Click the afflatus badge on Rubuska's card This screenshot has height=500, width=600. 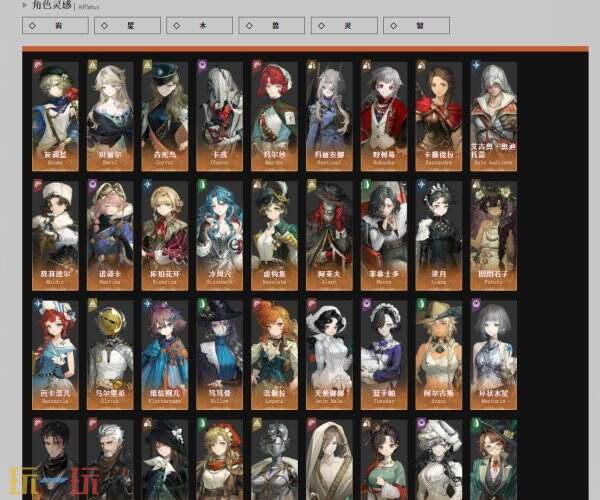366,67
